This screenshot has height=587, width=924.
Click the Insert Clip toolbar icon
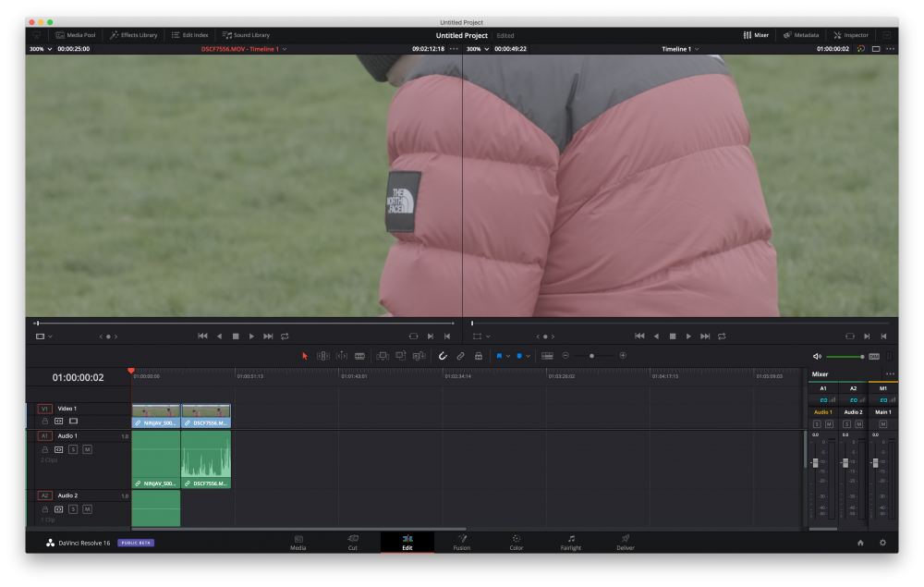click(383, 356)
